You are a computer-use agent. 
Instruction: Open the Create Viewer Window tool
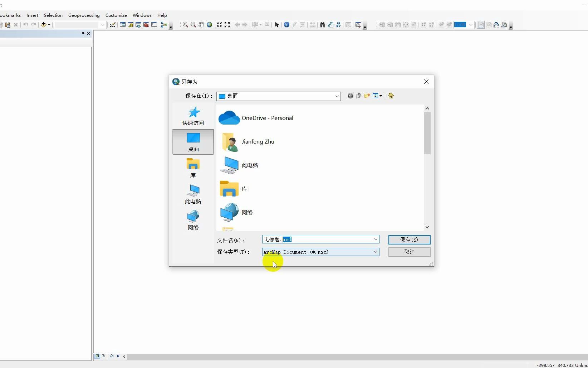[358, 25]
